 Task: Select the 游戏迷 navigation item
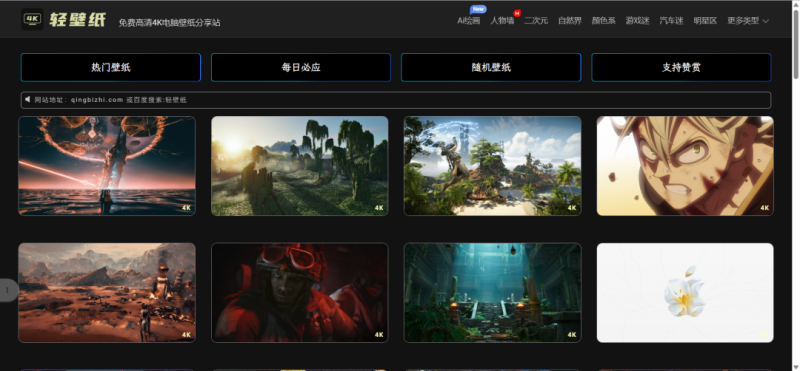click(637, 21)
